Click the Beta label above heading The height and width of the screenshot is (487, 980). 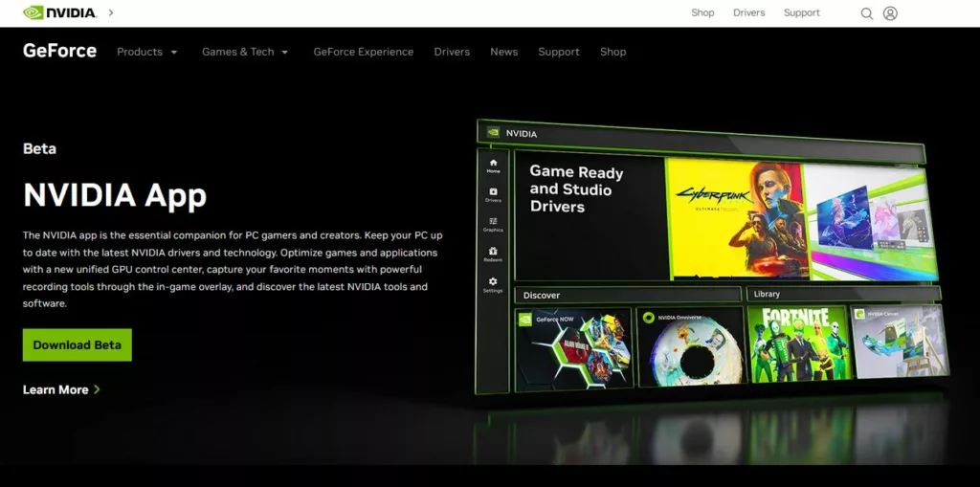(39, 149)
